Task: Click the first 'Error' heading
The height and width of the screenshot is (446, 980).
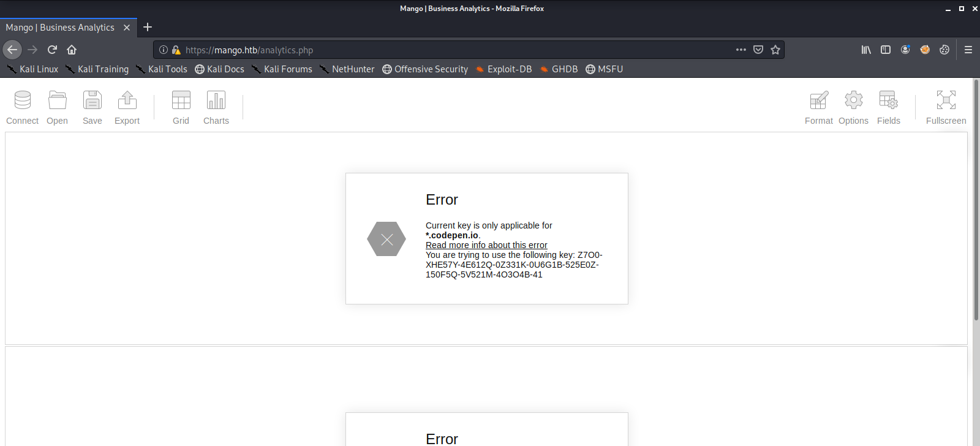Action: coord(442,200)
